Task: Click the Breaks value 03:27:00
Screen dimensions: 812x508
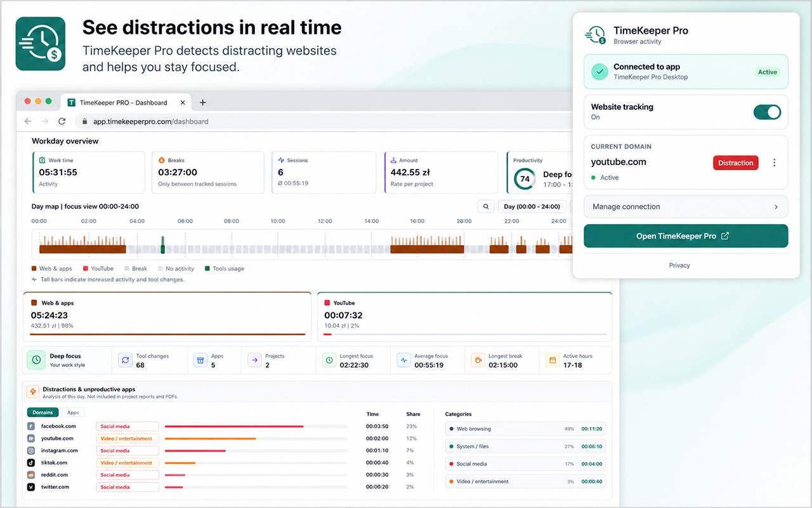Action: click(178, 172)
